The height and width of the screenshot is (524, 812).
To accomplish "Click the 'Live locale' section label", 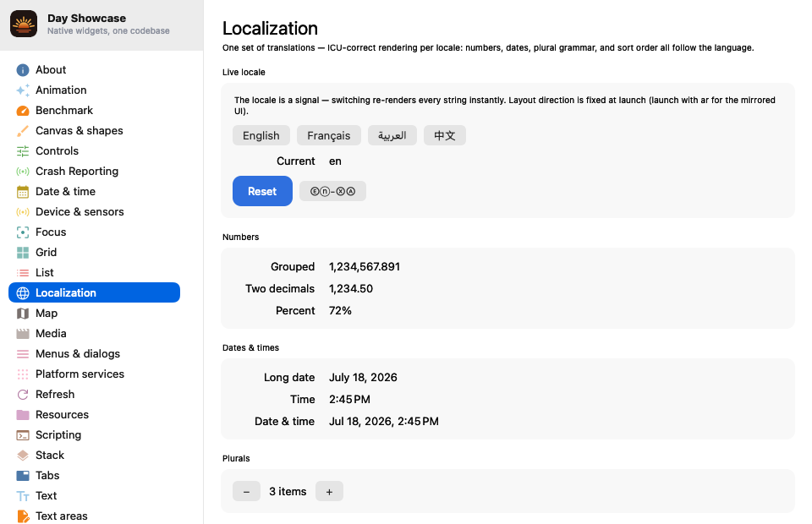I will (x=244, y=73).
